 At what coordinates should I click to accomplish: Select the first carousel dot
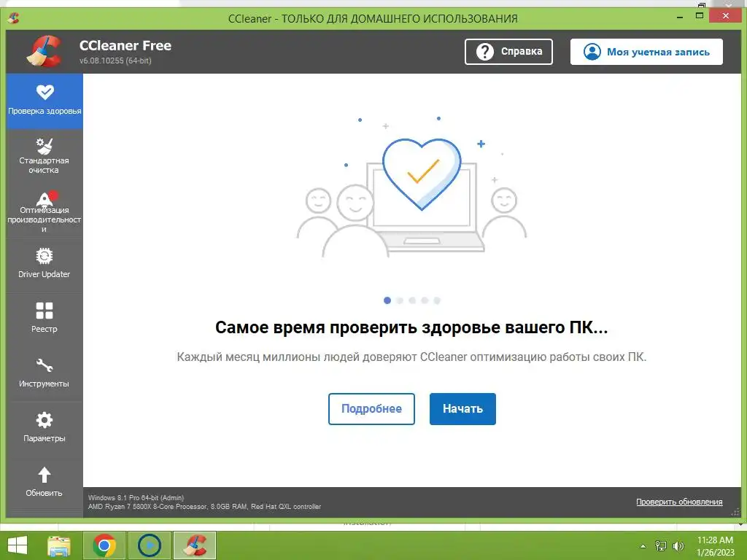[387, 300]
